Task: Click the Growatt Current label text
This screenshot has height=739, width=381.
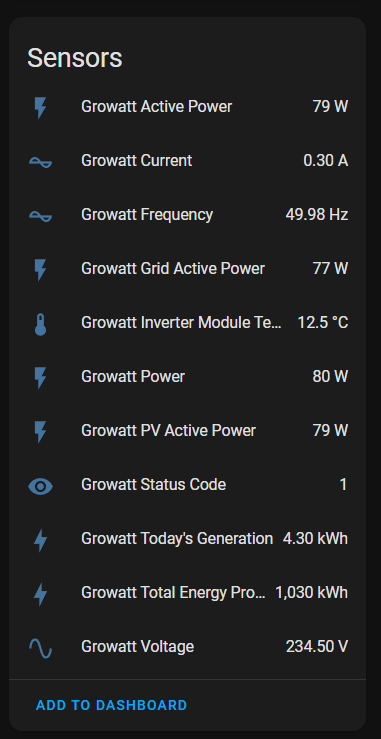Action: [137, 161]
